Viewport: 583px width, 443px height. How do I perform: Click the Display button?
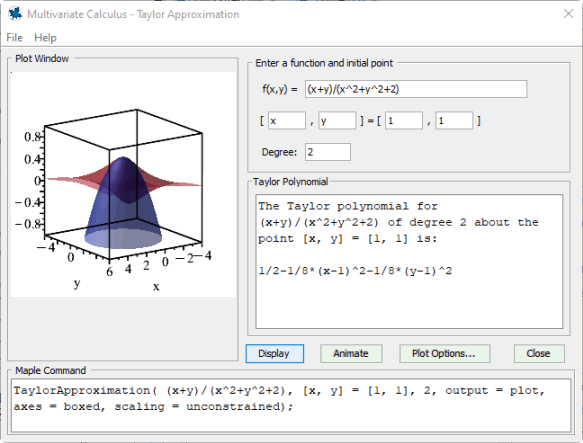[x=274, y=353]
